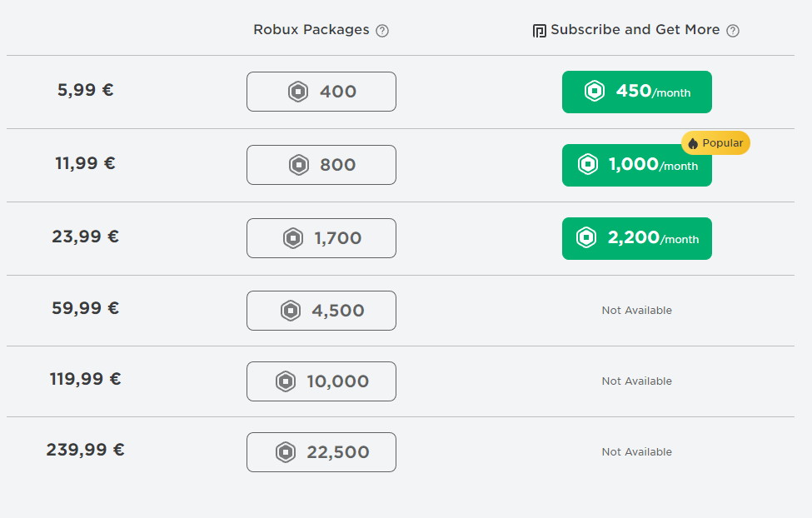Click the flame icon on the Popular badge
The image size is (812, 518).
[x=693, y=143]
